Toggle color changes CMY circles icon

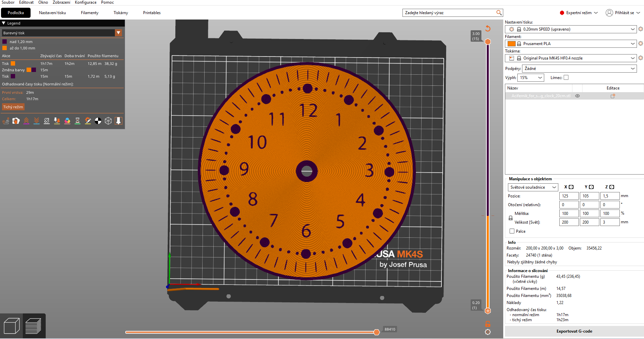click(67, 121)
